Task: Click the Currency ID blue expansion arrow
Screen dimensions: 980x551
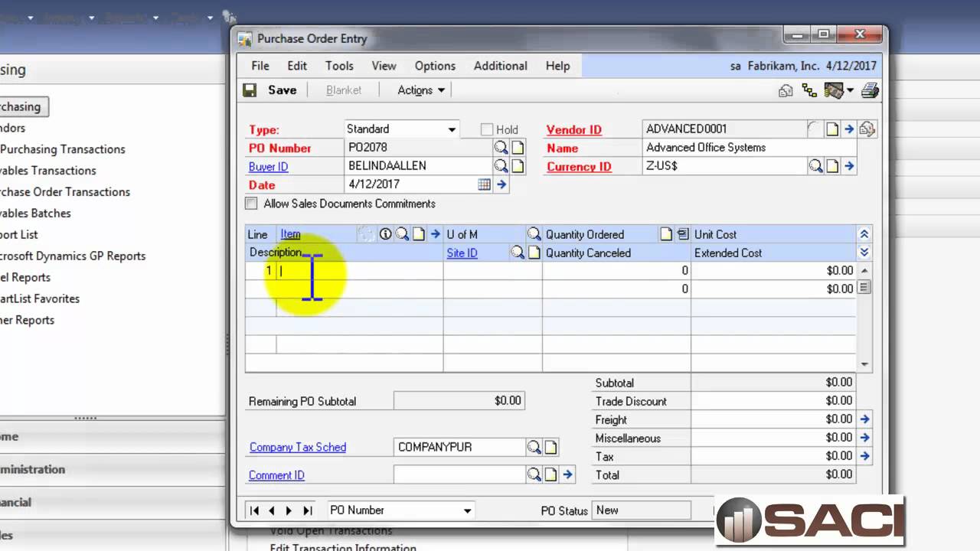Action: click(x=849, y=166)
